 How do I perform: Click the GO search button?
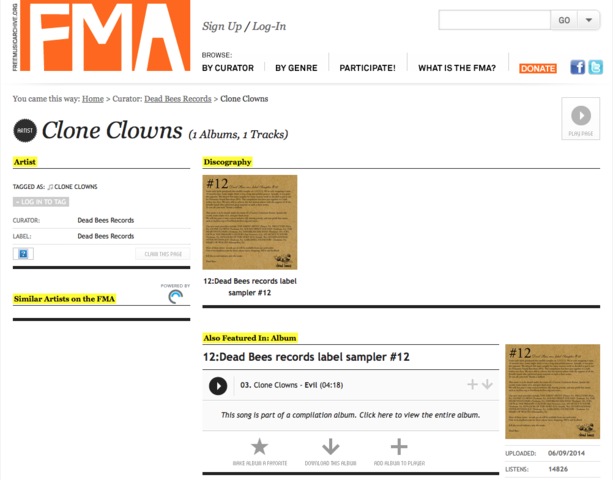[x=564, y=20]
